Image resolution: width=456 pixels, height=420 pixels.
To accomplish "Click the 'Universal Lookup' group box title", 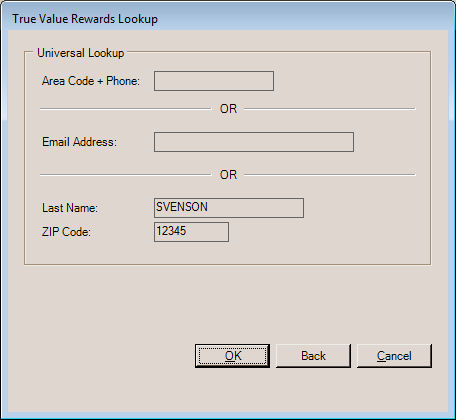I will click(81, 53).
